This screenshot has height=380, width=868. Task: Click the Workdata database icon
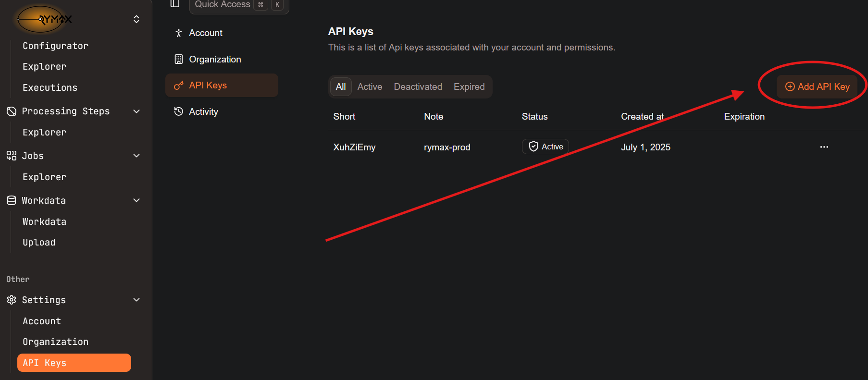[x=12, y=200]
